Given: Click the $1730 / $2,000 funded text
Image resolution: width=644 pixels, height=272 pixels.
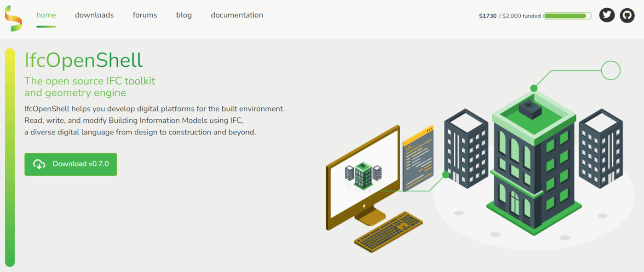Looking at the screenshot, I should pos(510,16).
